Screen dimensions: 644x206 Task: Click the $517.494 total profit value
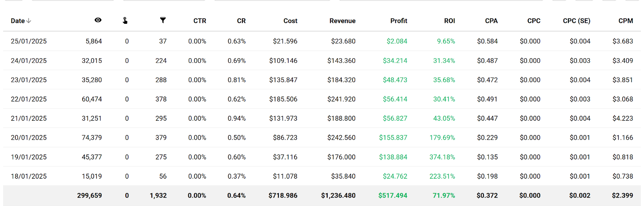[392, 196]
